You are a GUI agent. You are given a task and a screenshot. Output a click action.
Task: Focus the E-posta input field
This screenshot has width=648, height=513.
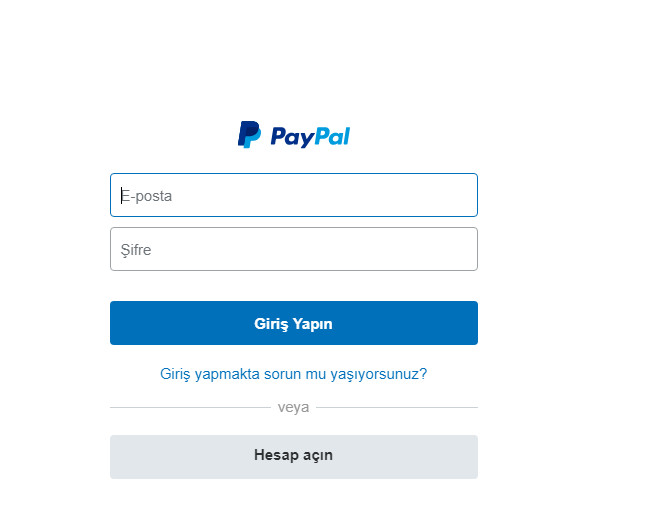pyautogui.click(x=294, y=195)
